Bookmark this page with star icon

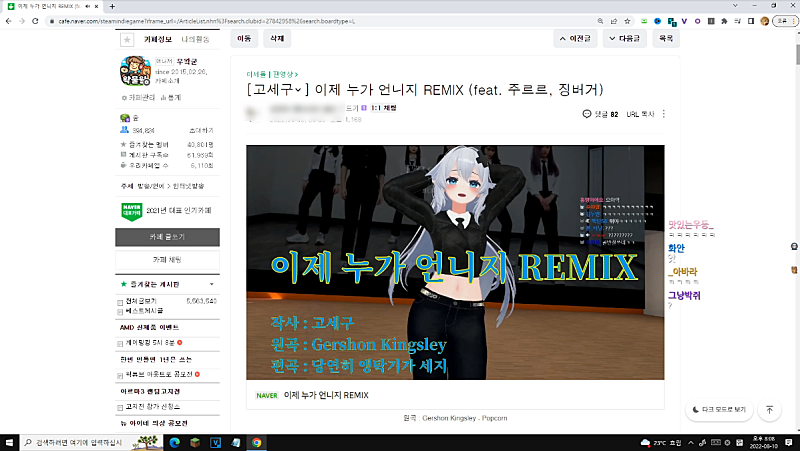tap(628, 21)
